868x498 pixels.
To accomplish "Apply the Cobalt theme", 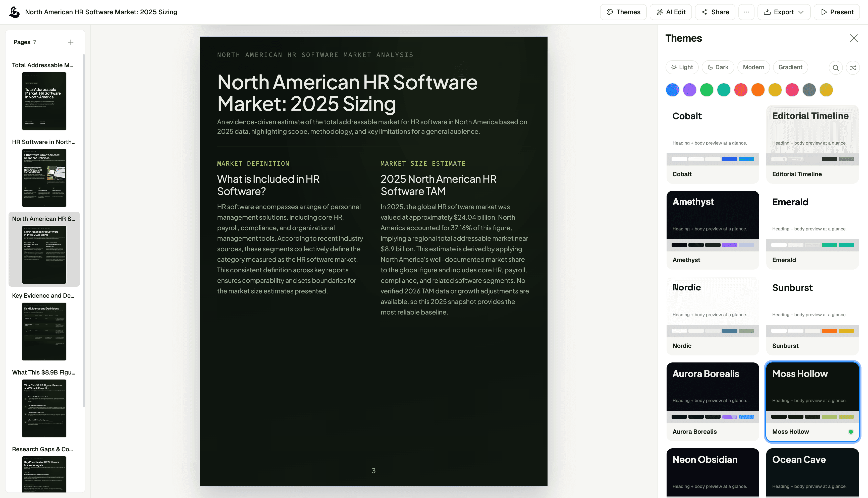I will pos(713,144).
